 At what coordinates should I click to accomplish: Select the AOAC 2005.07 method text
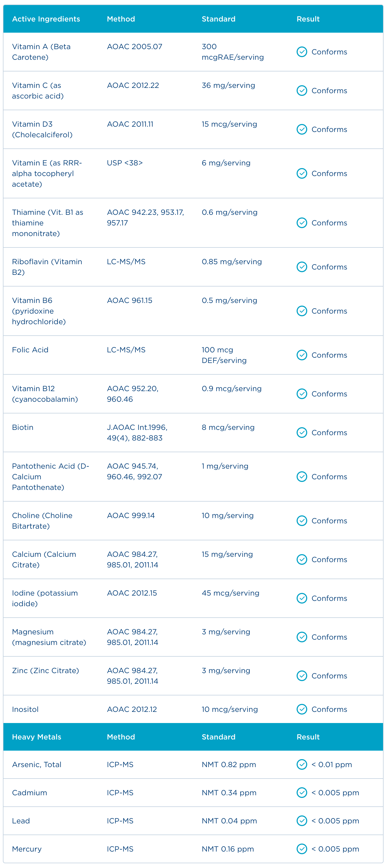tap(134, 47)
